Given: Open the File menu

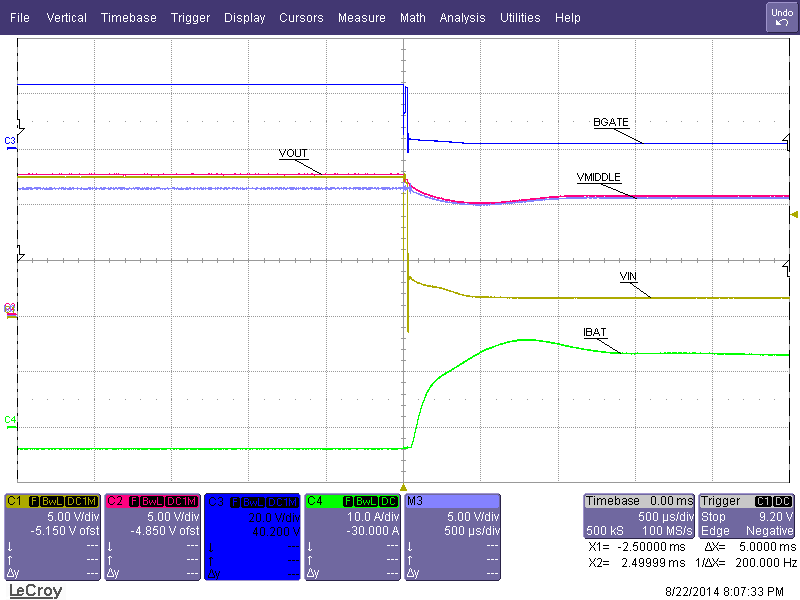Looking at the screenshot, I should tap(19, 18).
